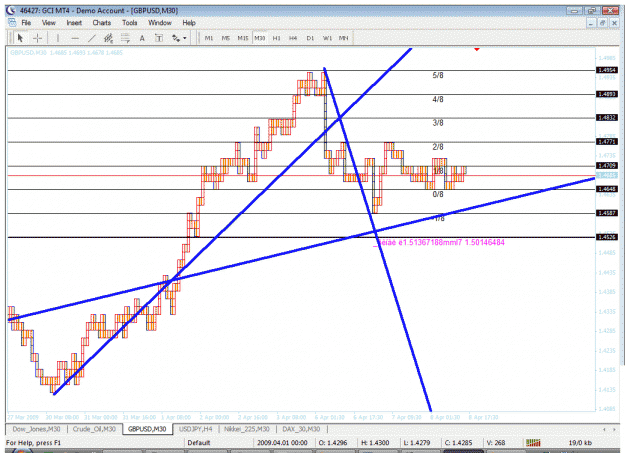Click the 19/0 kb traffic indicator

(x=580, y=443)
